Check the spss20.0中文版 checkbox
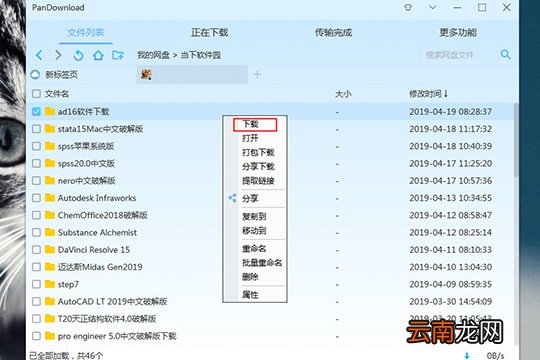 [36, 163]
